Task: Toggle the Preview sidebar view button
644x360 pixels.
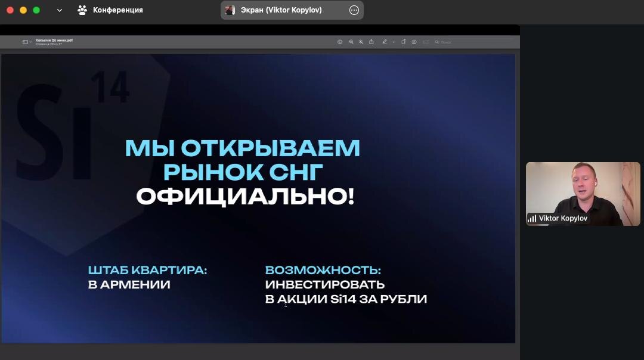Action: 25,42
